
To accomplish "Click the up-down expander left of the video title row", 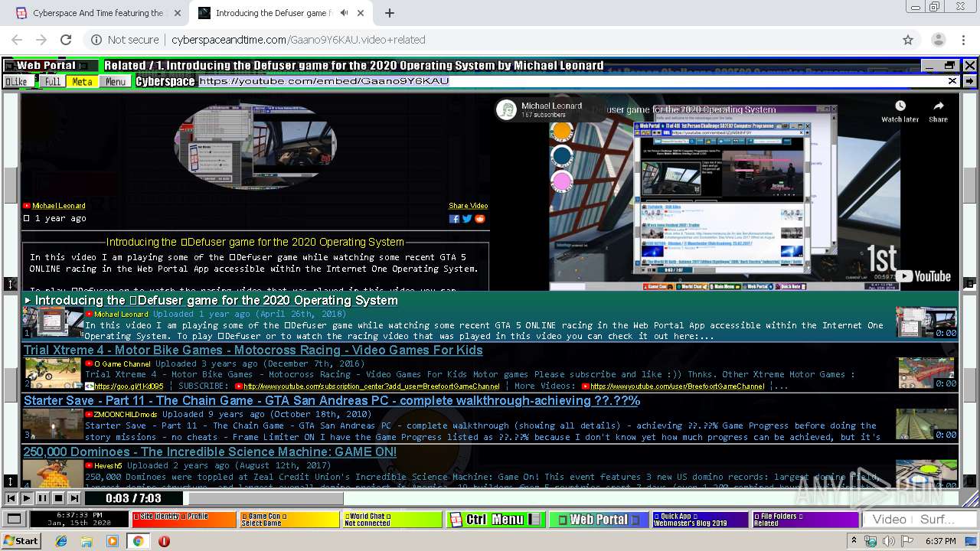I will (11, 284).
